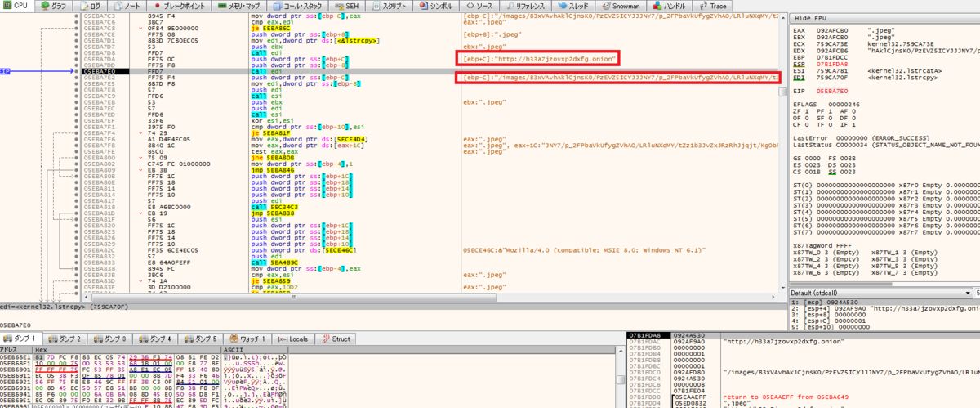
Task: Adjust the argument count spinner showing 5
Action: coord(977,293)
